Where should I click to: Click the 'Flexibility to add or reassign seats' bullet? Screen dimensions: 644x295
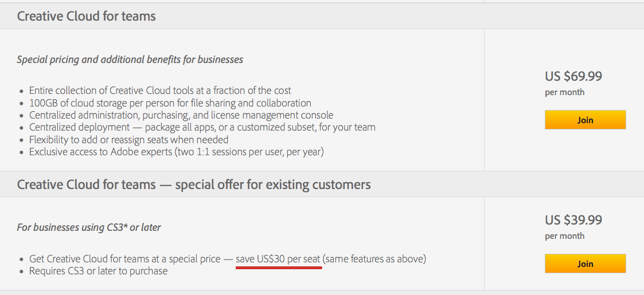point(128,140)
